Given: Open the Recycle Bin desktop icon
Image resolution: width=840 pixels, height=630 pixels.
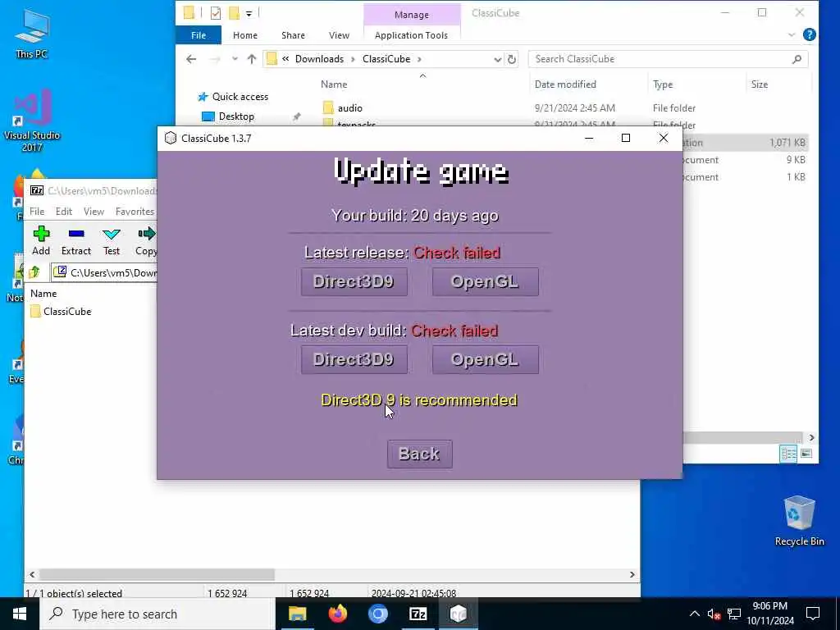Looking at the screenshot, I should [799, 521].
